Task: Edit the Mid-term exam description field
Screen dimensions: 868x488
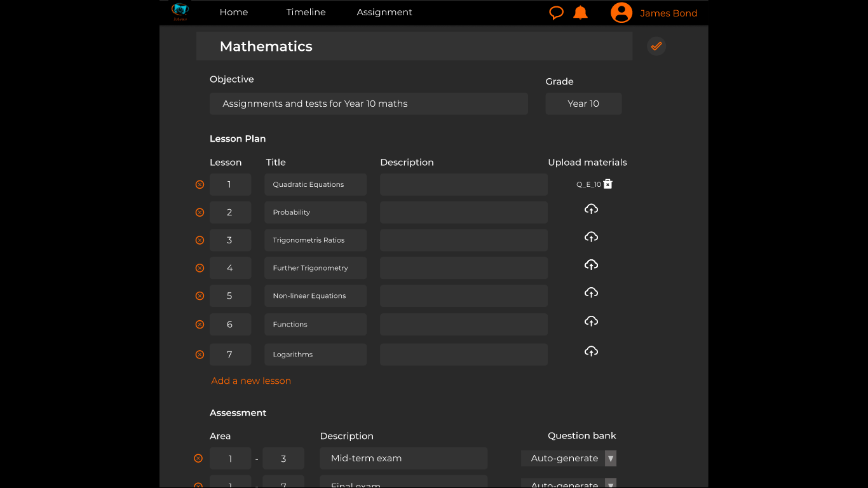Action: point(403,458)
